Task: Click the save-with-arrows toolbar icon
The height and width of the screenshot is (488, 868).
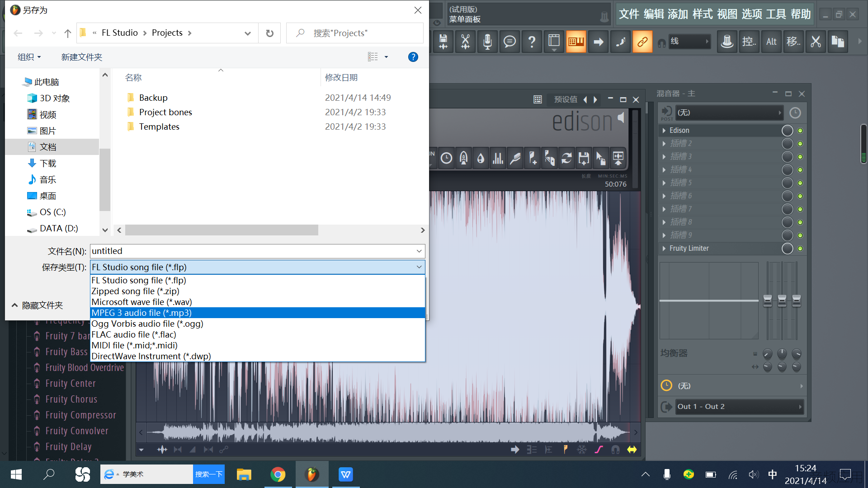Action: 443,42
